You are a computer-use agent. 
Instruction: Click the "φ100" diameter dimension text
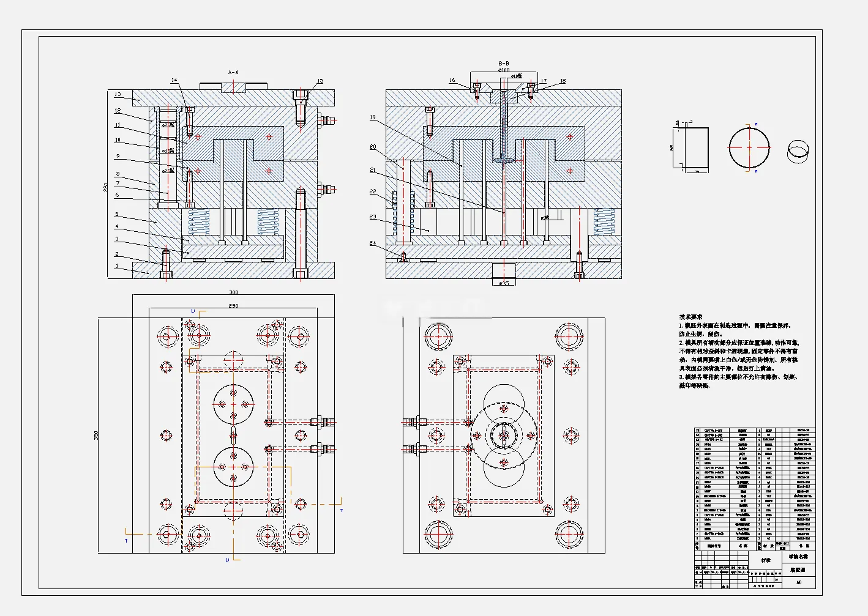(x=504, y=70)
